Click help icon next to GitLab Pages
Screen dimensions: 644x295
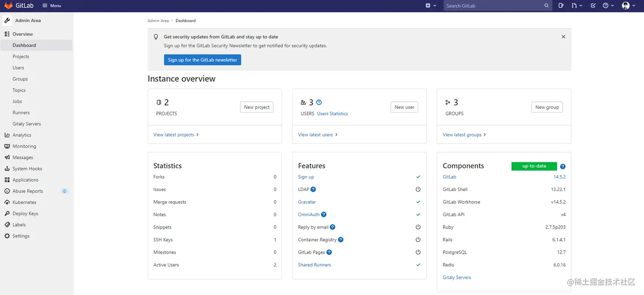point(329,252)
